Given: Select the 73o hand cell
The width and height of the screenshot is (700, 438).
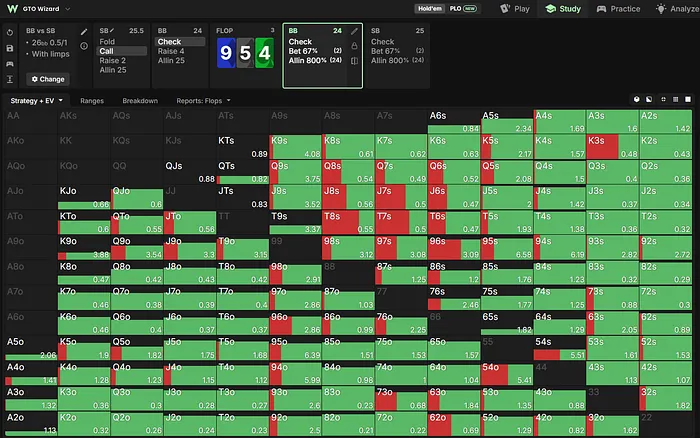Looking at the screenshot, I should pos(401,399).
